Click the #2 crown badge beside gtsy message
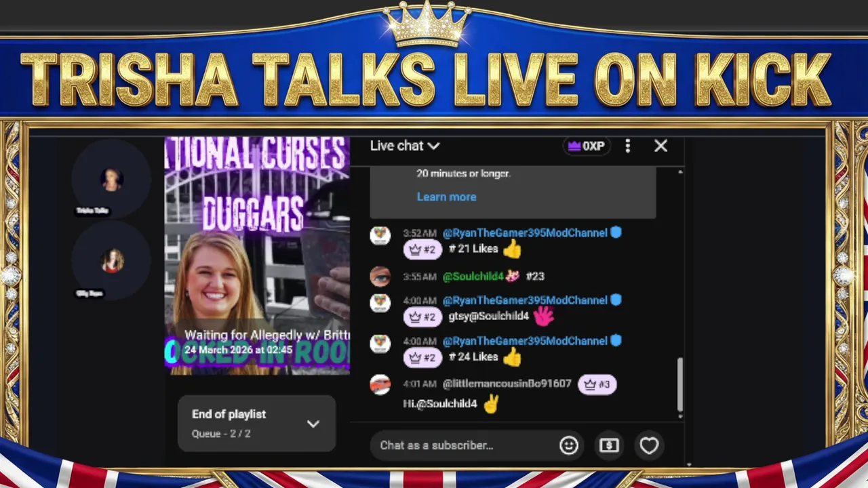868x488 pixels. (422, 317)
